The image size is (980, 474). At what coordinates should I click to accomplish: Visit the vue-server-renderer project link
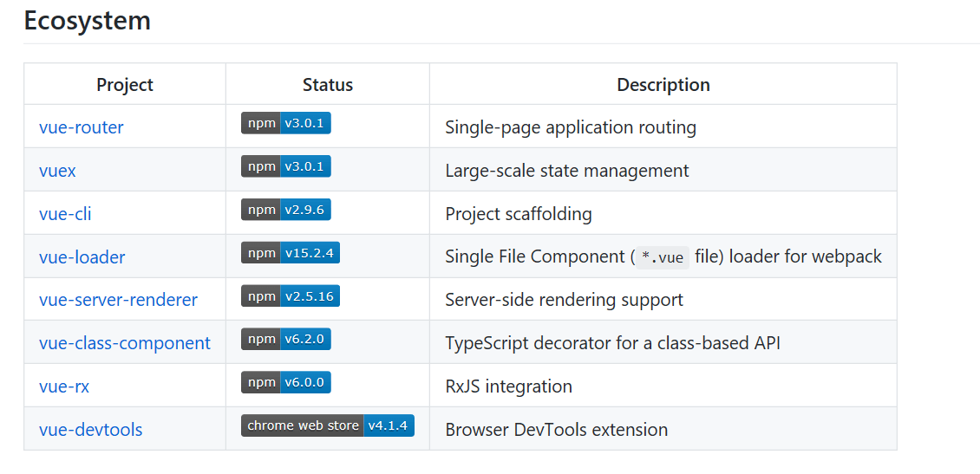pyautogui.click(x=118, y=300)
